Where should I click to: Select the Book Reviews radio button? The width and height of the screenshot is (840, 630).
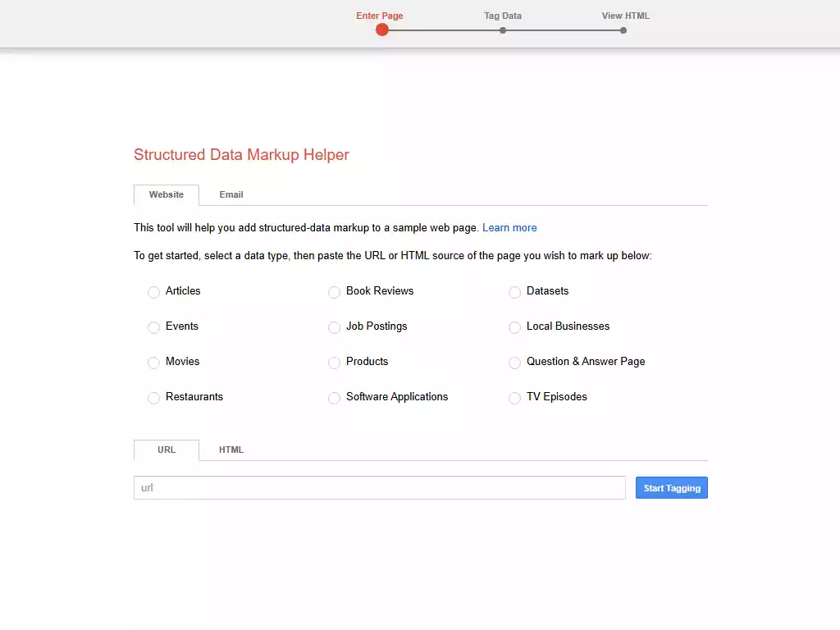pyautogui.click(x=334, y=293)
